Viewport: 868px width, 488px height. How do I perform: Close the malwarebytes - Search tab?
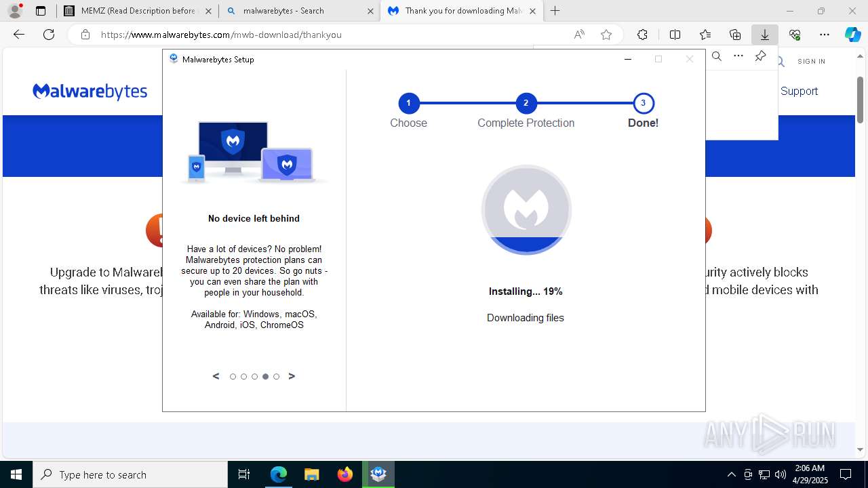(370, 11)
